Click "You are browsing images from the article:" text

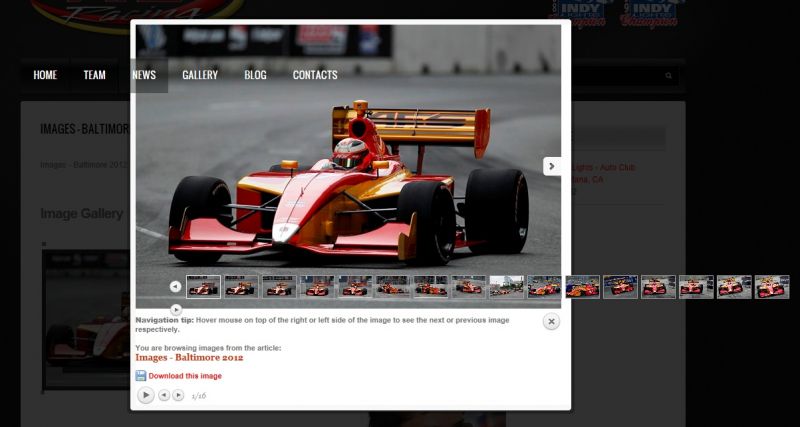click(x=208, y=348)
